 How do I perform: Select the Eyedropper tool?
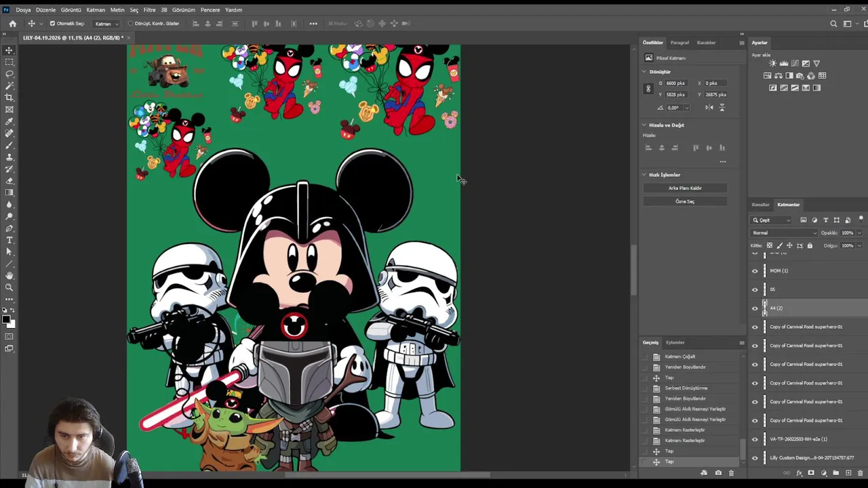pos(9,121)
